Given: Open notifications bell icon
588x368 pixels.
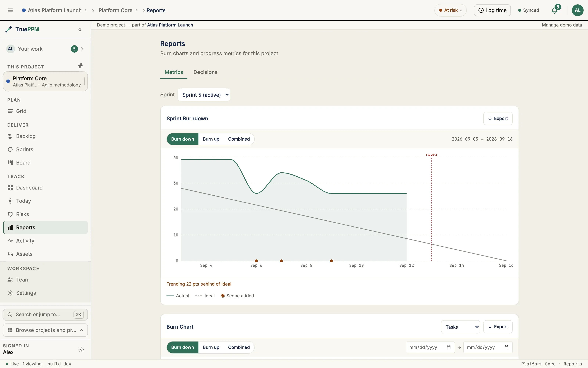Looking at the screenshot, I should pos(555,10).
